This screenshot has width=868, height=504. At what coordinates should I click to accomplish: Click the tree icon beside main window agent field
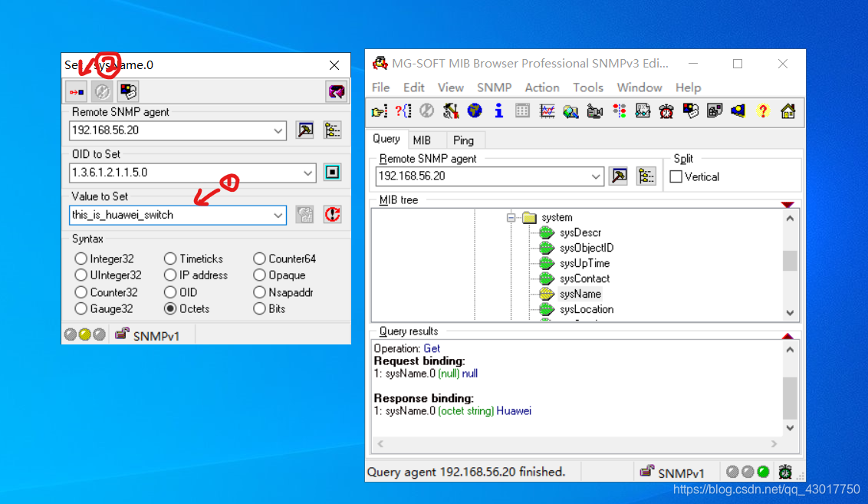click(646, 176)
